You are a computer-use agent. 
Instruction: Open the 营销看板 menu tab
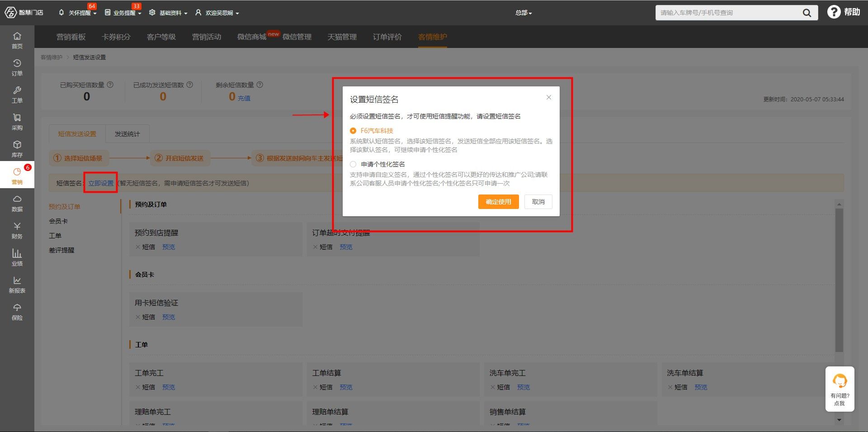pyautogui.click(x=71, y=37)
